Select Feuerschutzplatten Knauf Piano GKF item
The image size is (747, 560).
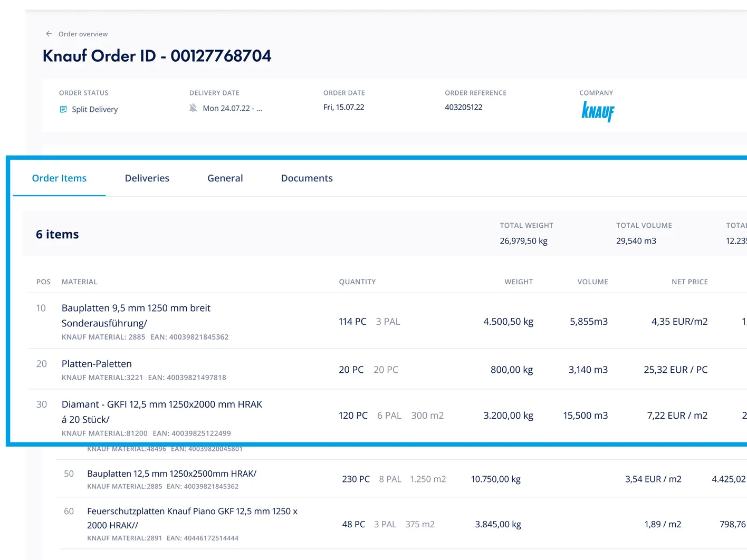[193, 518]
